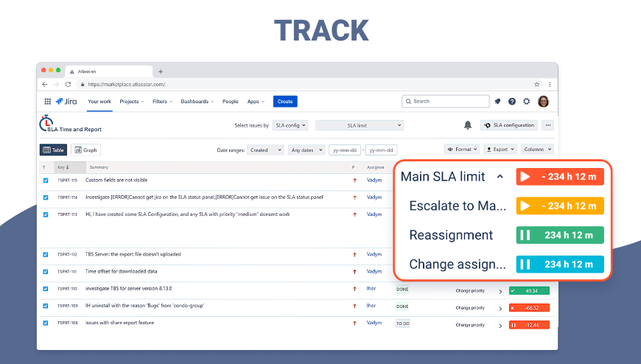Open the browser three-dot menu
641x364 pixels.
[x=550, y=84]
